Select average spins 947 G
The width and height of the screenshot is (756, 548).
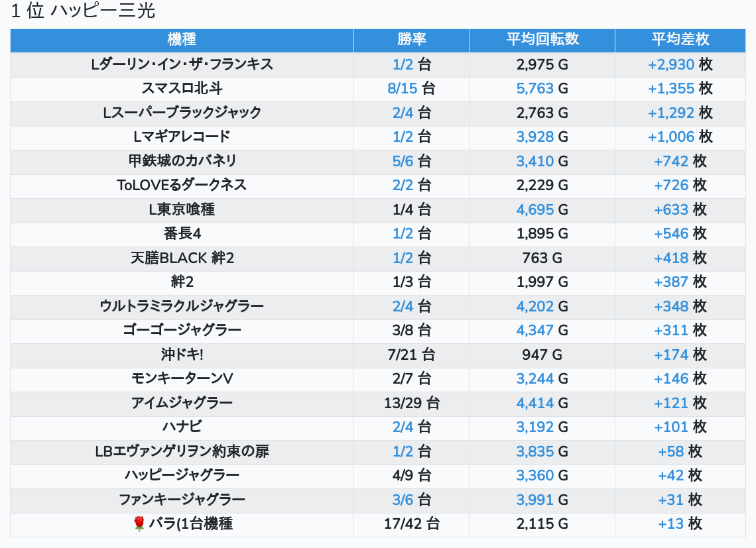(x=542, y=355)
